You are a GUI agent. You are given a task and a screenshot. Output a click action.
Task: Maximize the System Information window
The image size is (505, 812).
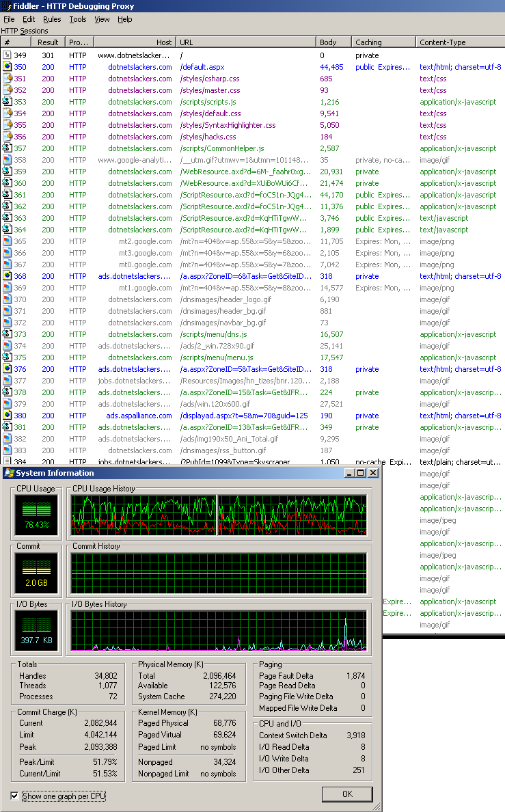click(361, 473)
